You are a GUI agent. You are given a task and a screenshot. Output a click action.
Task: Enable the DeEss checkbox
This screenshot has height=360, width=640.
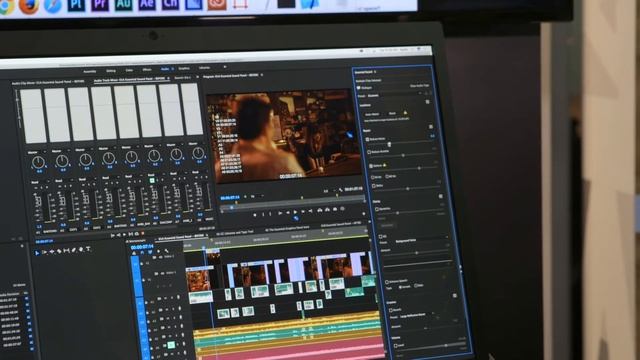pyautogui.click(x=374, y=186)
